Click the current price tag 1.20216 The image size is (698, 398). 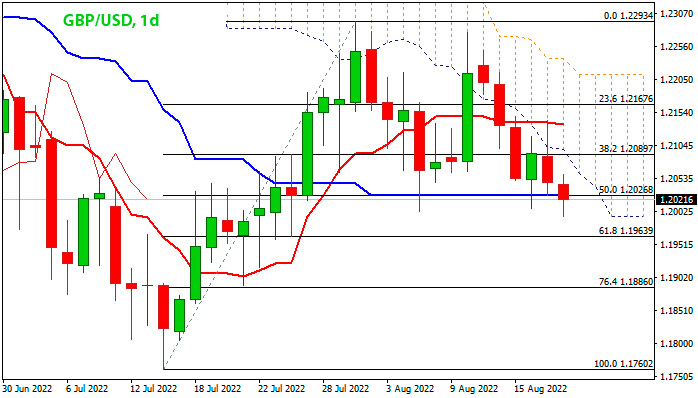coord(676,200)
